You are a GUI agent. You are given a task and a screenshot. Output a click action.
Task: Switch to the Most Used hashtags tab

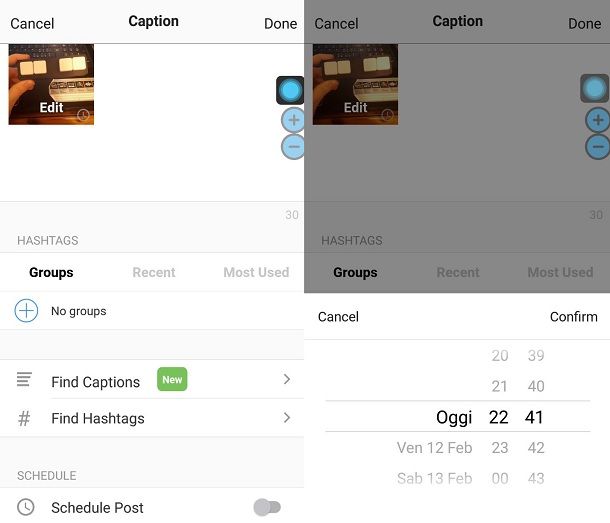[x=256, y=272]
